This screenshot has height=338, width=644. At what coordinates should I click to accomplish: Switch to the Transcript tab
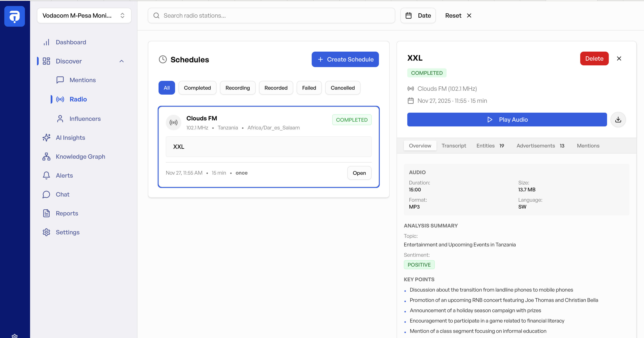(x=454, y=146)
